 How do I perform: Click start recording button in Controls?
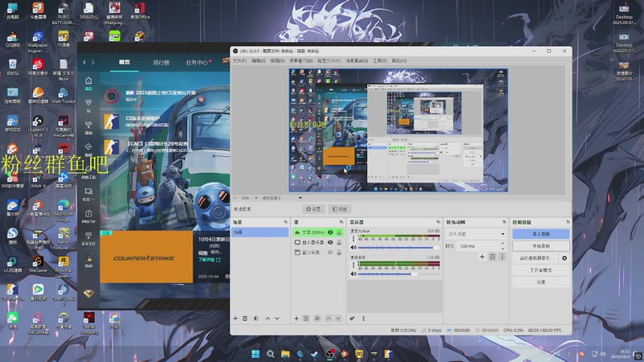coord(540,246)
